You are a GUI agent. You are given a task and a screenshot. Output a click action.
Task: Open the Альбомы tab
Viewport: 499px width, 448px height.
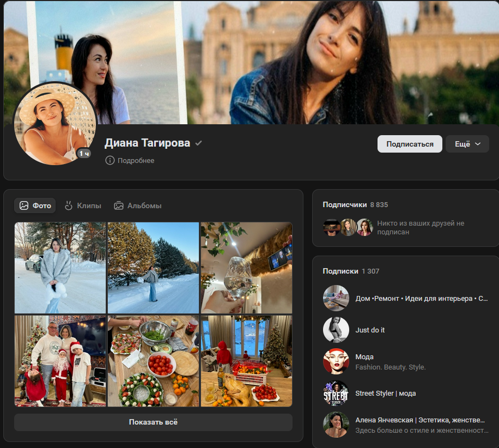138,205
